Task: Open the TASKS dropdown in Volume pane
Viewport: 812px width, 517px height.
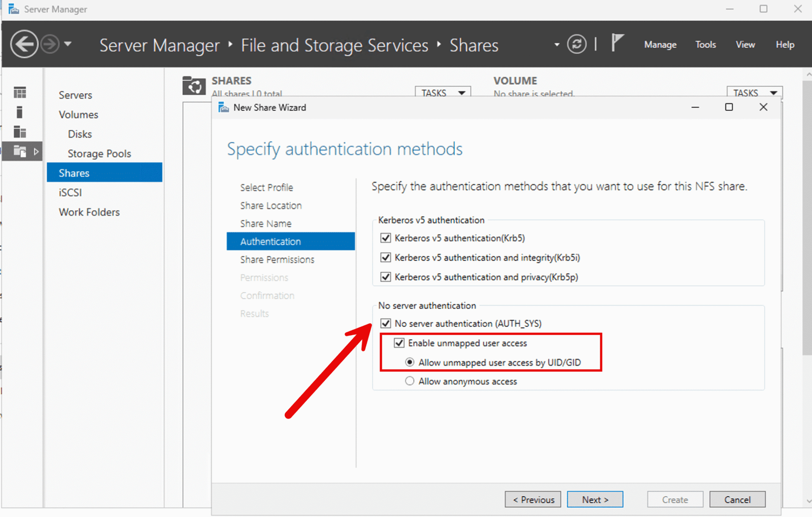Action: (x=754, y=92)
